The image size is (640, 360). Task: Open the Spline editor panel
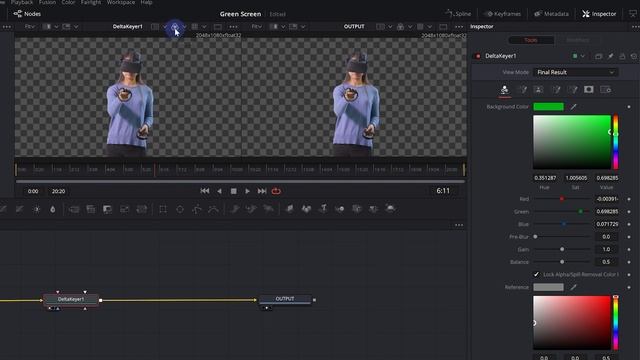[458, 14]
